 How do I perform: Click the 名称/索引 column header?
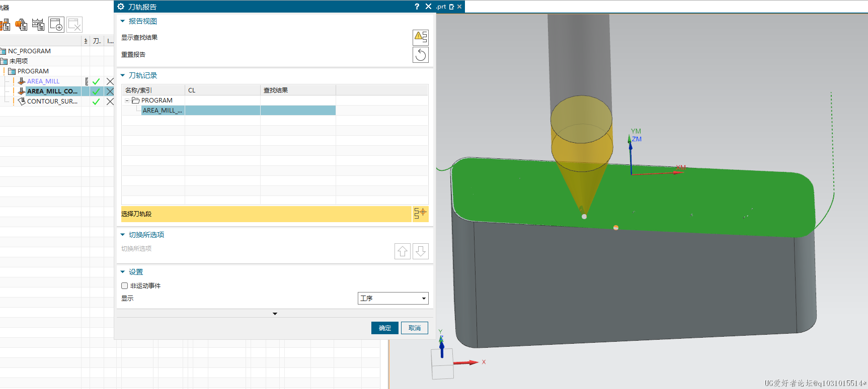[153, 90]
